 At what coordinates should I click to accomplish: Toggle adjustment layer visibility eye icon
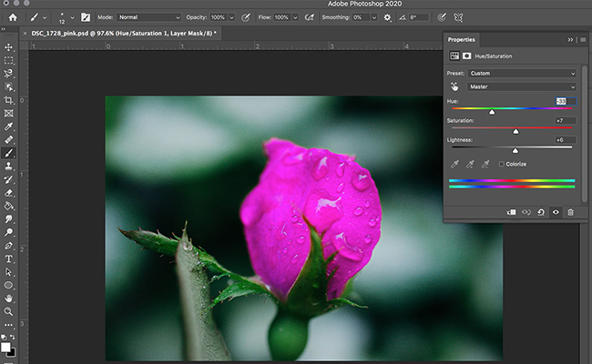pyautogui.click(x=556, y=212)
